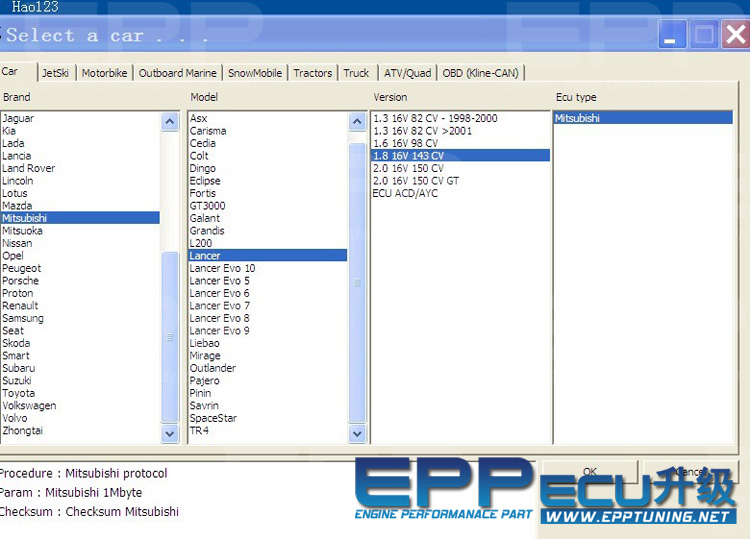Viewport: 750px width, 539px height.
Task: Pick Lancia brand
Action: pyautogui.click(x=80, y=155)
